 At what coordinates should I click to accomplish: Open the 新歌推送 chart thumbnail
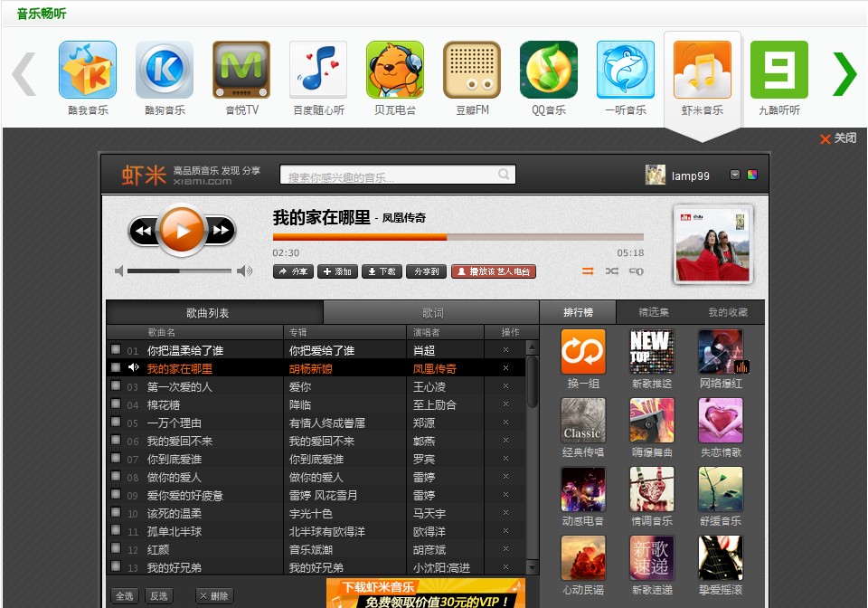coord(652,352)
